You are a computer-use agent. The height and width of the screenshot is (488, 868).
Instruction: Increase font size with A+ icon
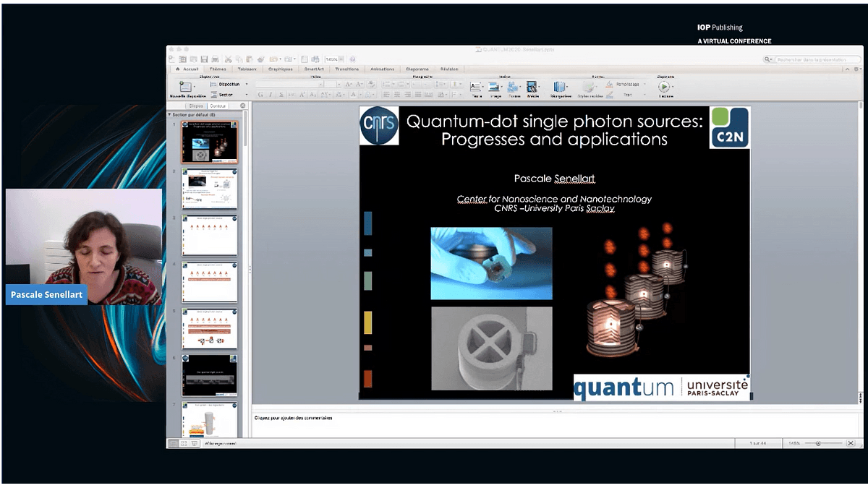click(348, 84)
